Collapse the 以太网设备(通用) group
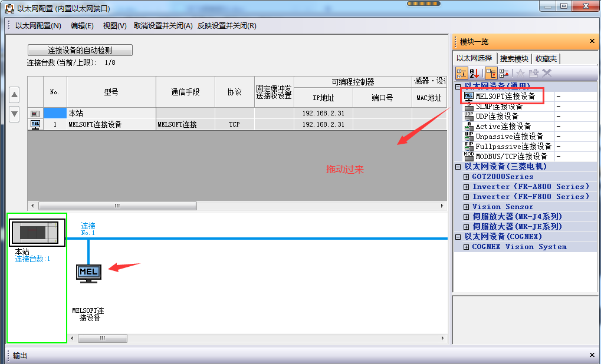601x364 pixels. pyautogui.click(x=458, y=87)
